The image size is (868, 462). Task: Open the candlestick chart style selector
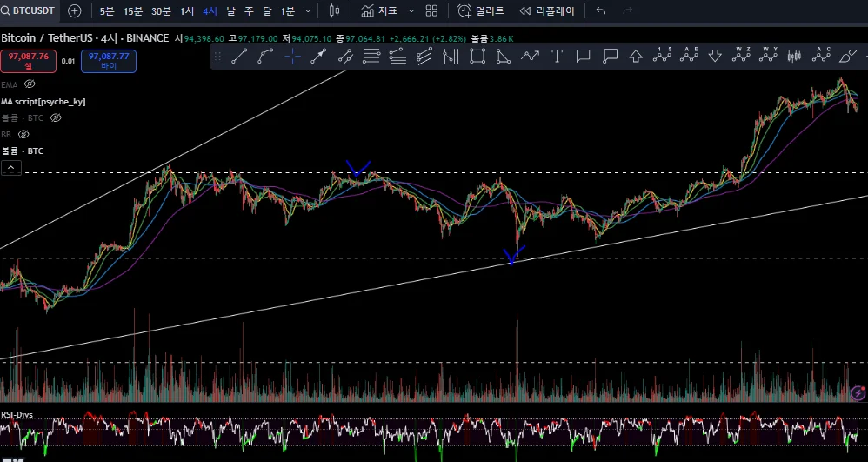click(x=334, y=11)
